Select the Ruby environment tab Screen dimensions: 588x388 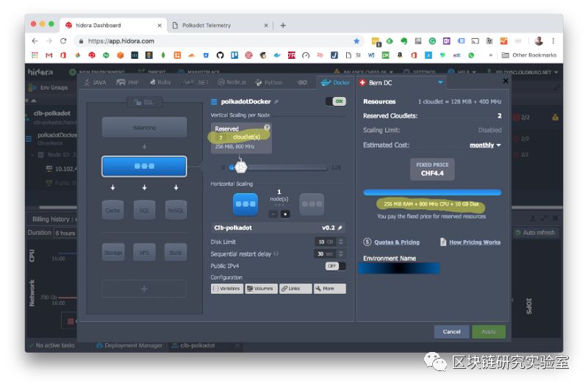click(x=160, y=82)
